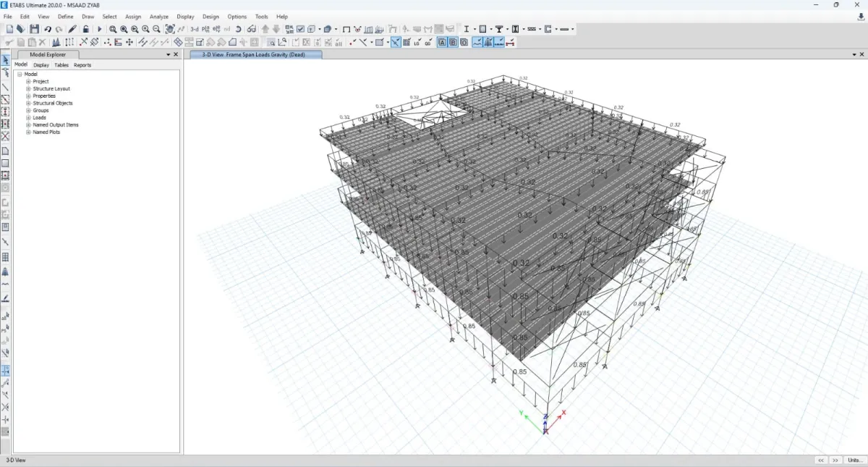Toggle the QG checkmark option
This screenshot has height=467, width=868.
(428, 42)
